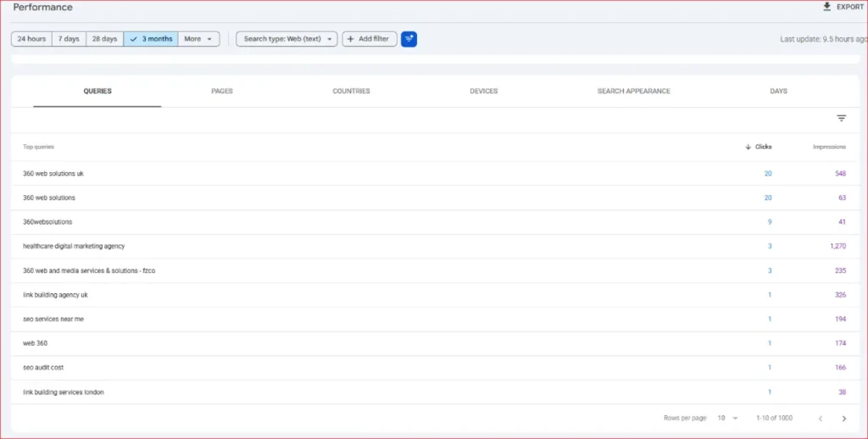Sort by Impressions column header
The height and width of the screenshot is (439, 868).
(829, 147)
